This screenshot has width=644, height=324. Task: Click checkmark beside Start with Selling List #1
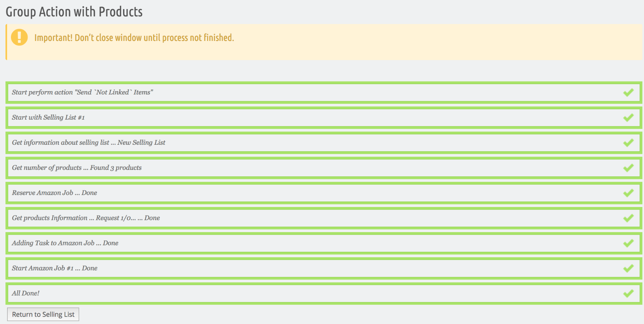coord(628,118)
